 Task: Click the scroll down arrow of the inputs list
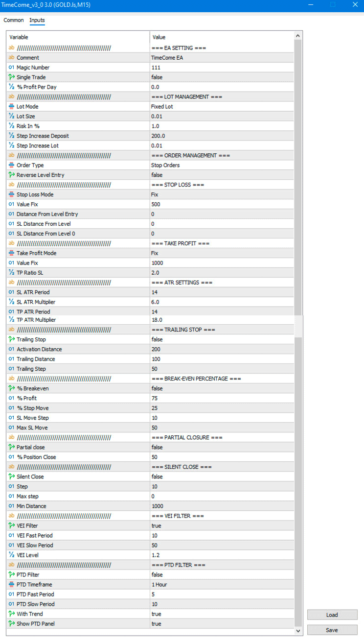297,632
